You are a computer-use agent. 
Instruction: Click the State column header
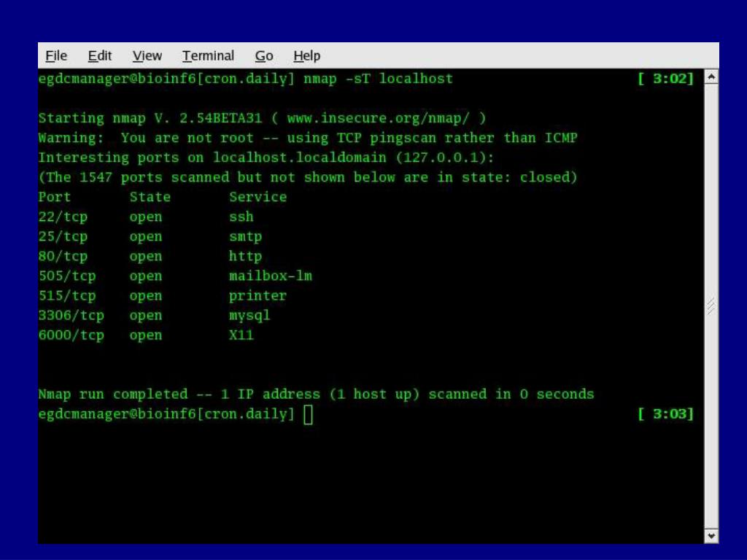(x=150, y=197)
